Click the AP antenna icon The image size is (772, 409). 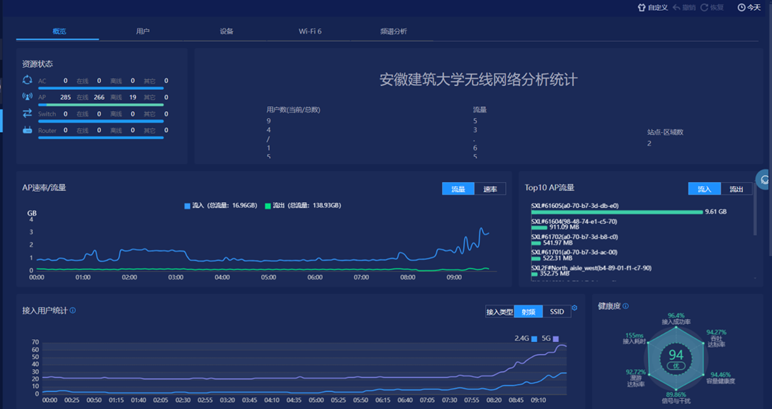click(x=27, y=97)
